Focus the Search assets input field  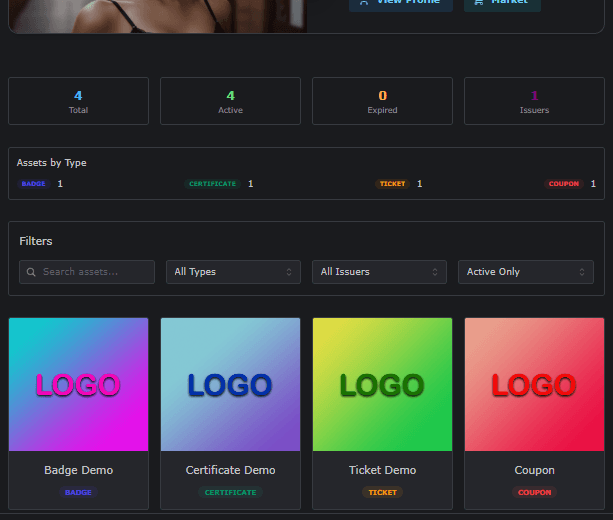[x=87, y=272]
